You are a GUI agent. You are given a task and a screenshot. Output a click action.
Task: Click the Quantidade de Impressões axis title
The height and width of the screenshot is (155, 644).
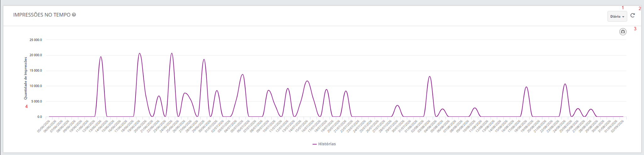(26, 78)
